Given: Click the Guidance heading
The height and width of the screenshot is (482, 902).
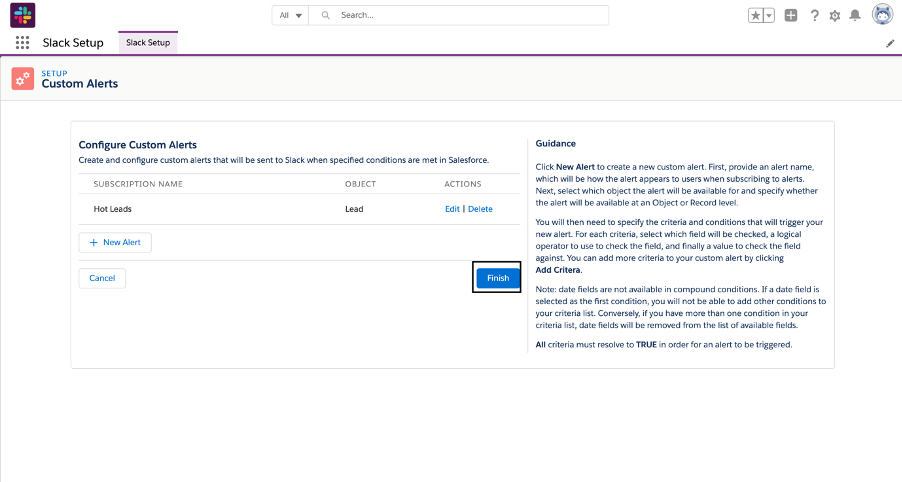Looking at the screenshot, I should [x=556, y=143].
